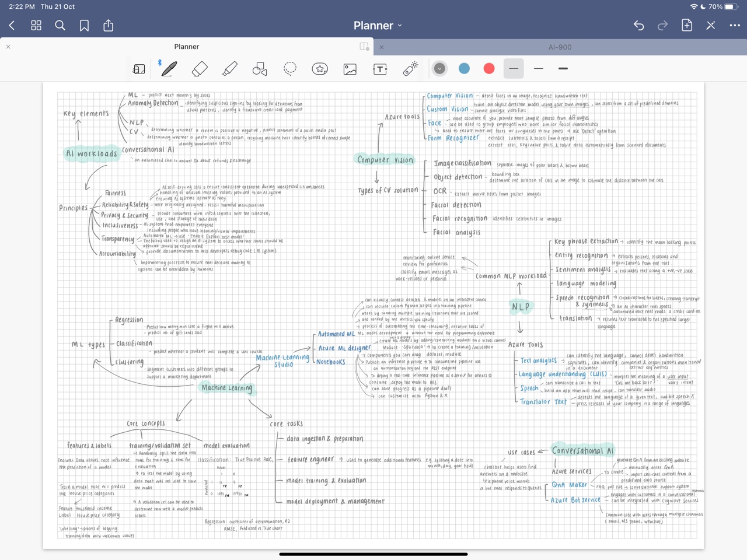
Task: Tap the 'Types of CV solution' label
Action: (x=388, y=190)
